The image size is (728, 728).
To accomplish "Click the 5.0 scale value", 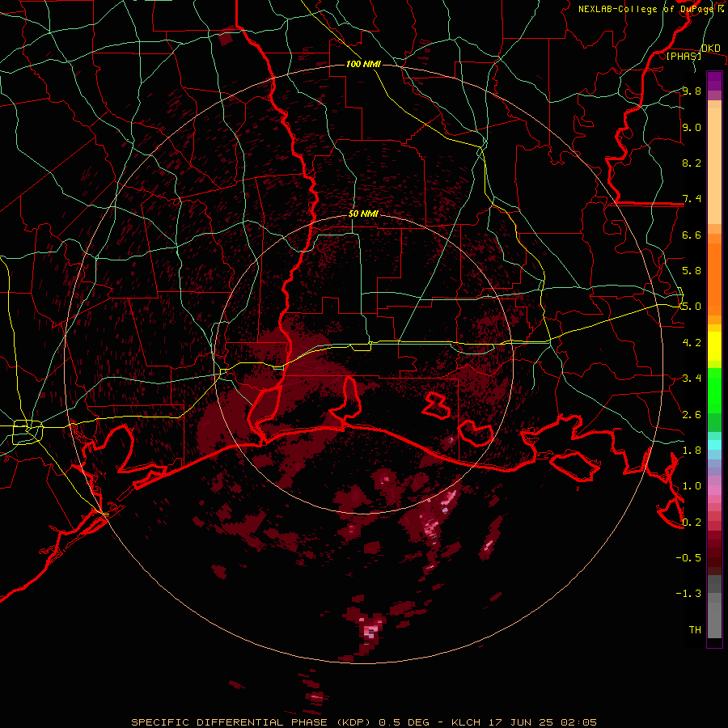I will pos(692,307).
